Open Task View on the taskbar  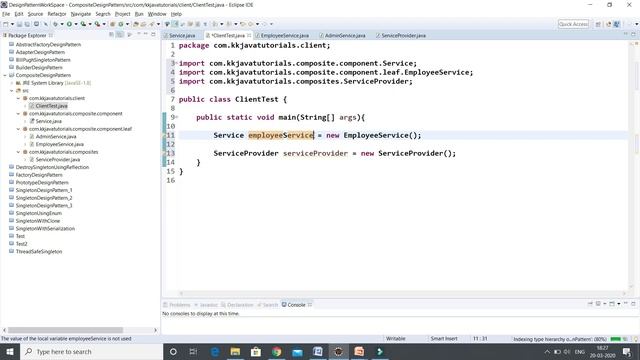[x=193, y=351]
